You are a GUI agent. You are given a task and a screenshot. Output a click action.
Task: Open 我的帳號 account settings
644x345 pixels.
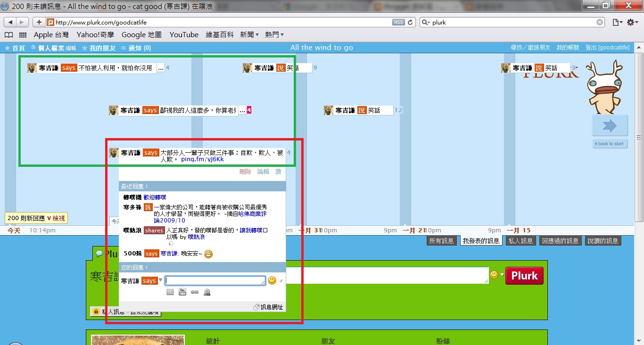point(568,48)
